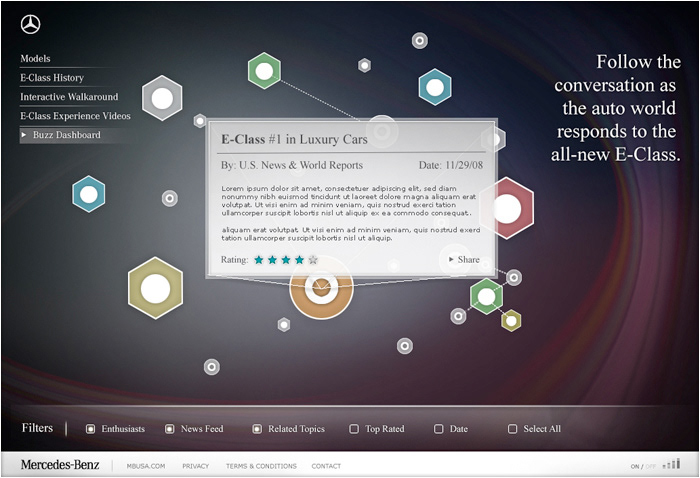The image size is (700, 478).
Task: Open the MBUSA.COM footer link
Action: pyautogui.click(x=146, y=466)
